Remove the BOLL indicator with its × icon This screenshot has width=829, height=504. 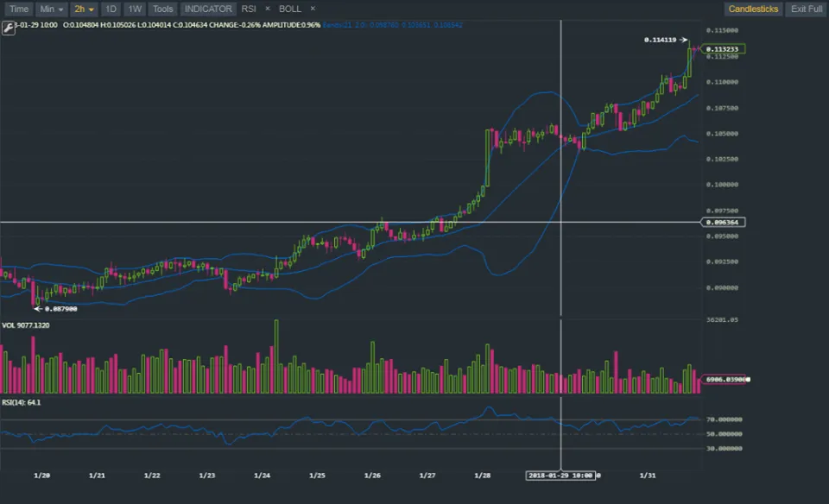(313, 9)
